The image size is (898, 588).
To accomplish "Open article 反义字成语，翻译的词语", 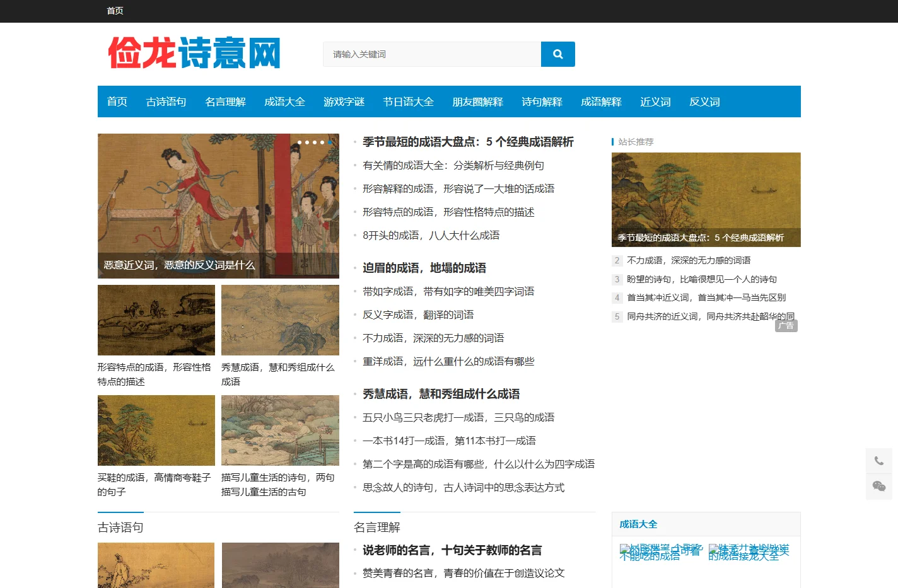I will click(418, 314).
